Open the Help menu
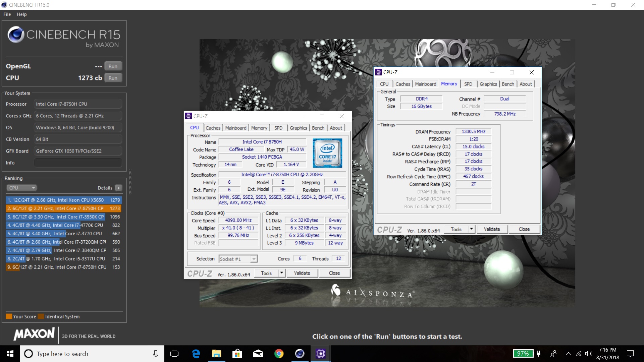Image resolution: width=644 pixels, height=362 pixels. tap(22, 14)
